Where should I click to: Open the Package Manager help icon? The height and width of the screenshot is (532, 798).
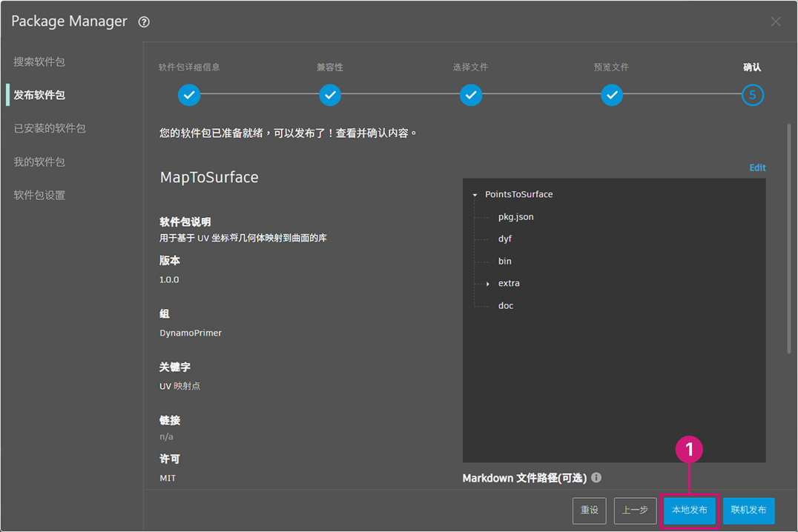coord(144,22)
